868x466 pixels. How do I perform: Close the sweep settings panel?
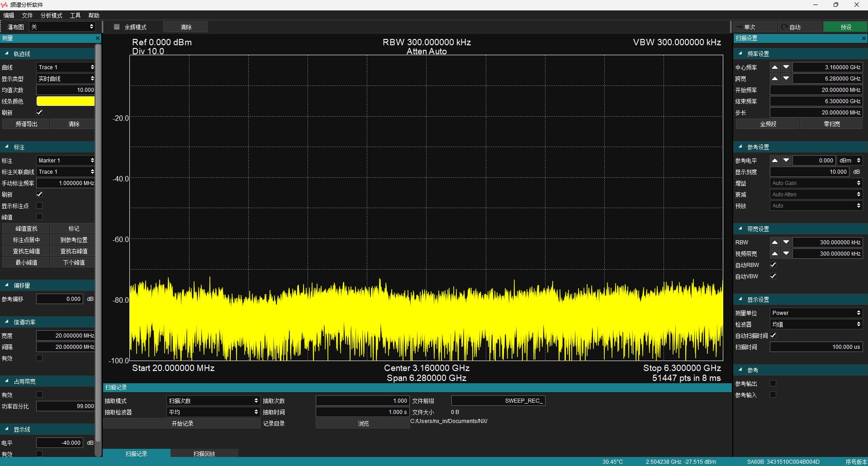pos(863,38)
